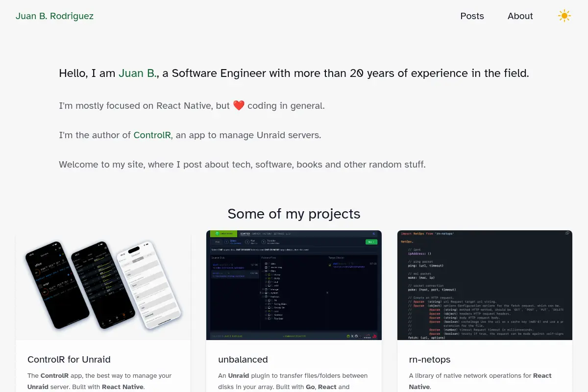Click the green Next button in screenshot
Screen dimensions: 588x392
click(371, 242)
